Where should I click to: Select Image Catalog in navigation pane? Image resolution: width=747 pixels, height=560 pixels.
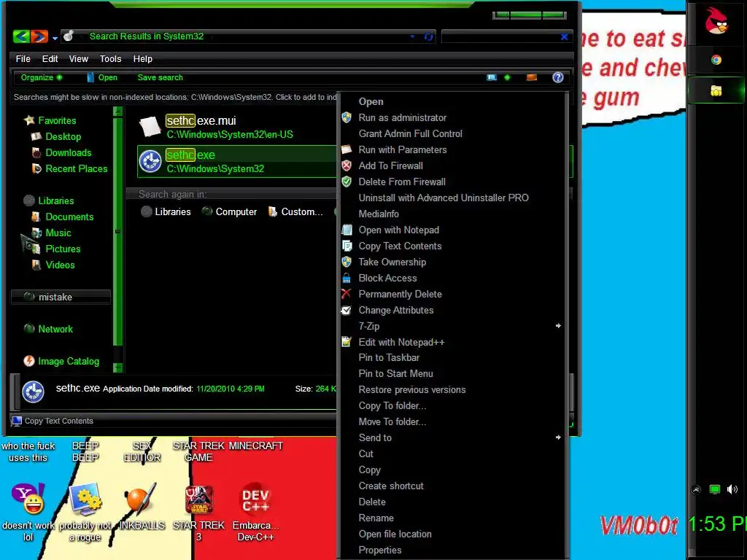pos(62,361)
